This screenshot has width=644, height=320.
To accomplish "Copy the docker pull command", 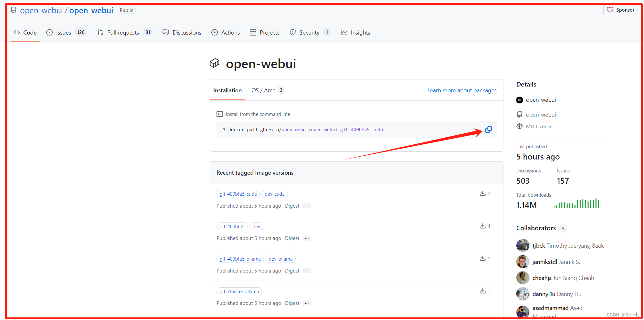I will click(x=488, y=129).
